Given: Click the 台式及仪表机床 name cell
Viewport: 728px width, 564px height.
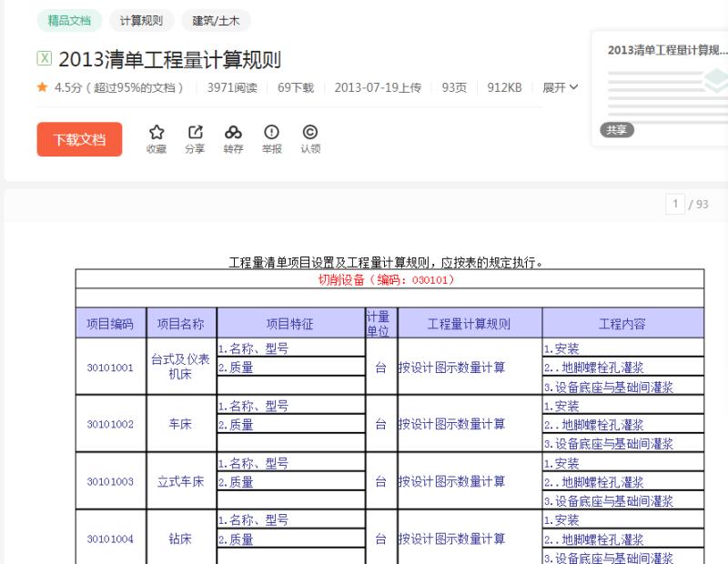Looking at the screenshot, I should (x=181, y=367).
